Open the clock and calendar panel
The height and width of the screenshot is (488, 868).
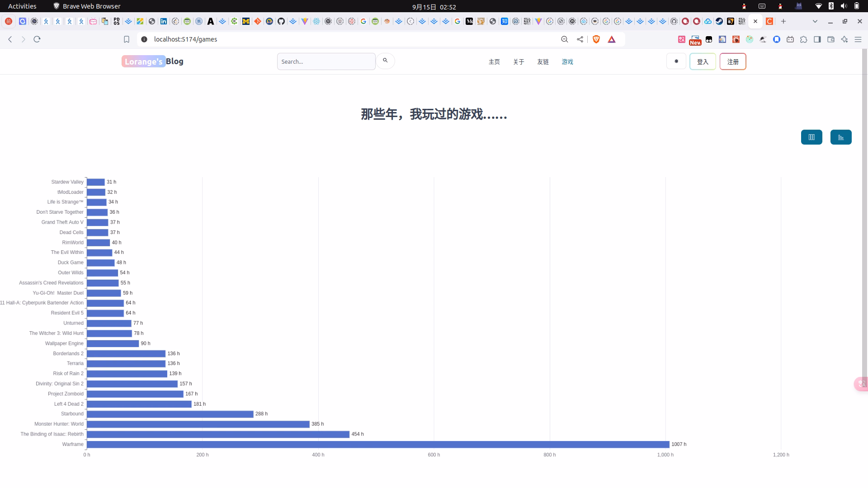click(x=434, y=7)
